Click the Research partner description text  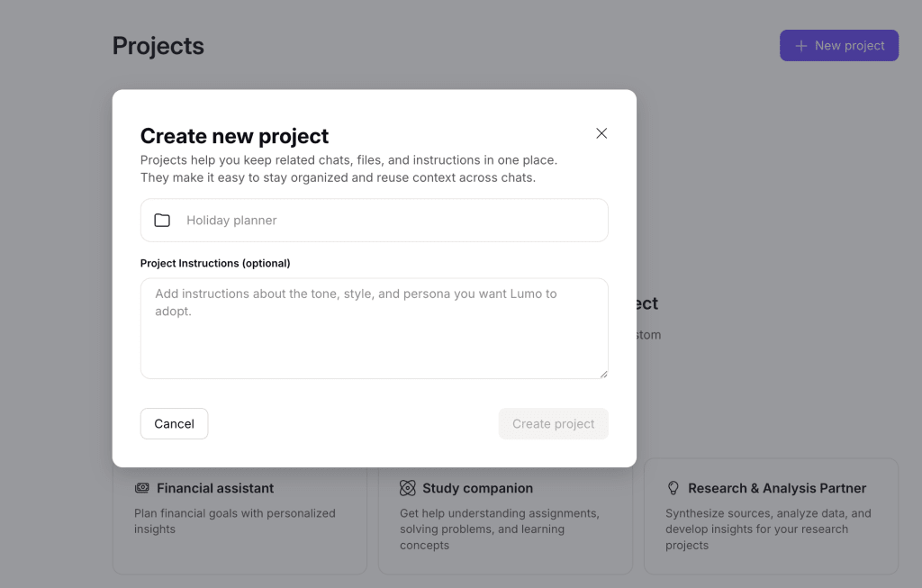pyautogui.click(x=768, y=529)
